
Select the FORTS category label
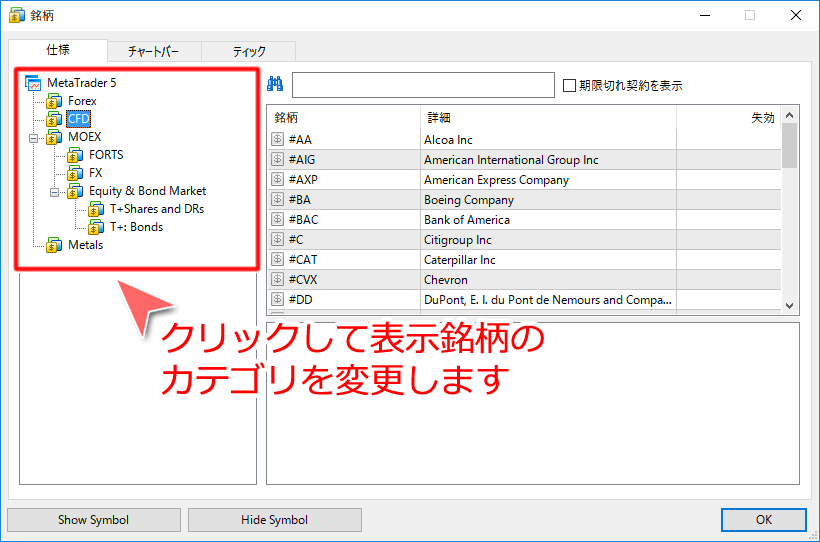(106, 155)
